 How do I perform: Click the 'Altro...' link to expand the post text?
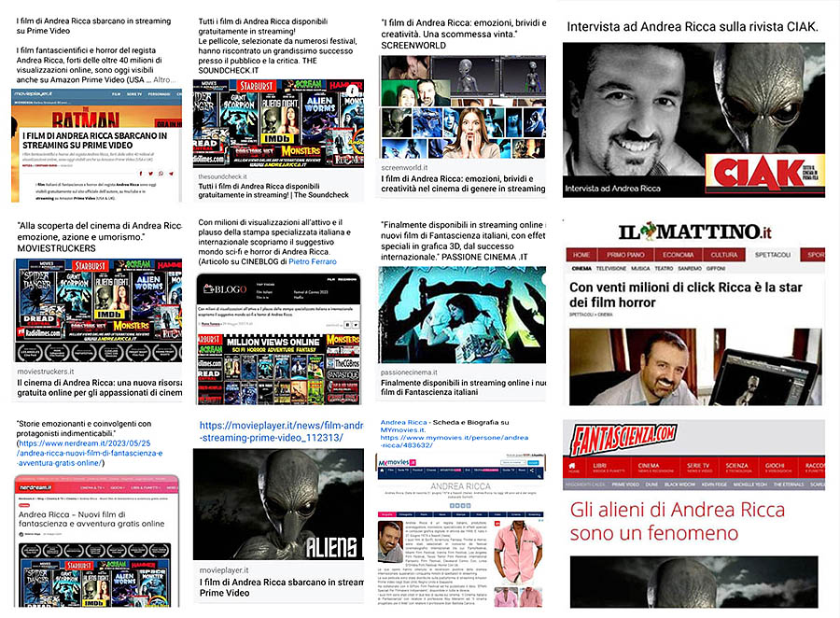point(164,79)
